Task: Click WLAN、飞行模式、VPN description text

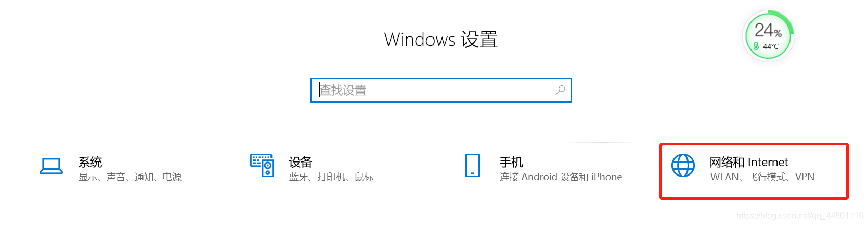Action: [762, 177]
